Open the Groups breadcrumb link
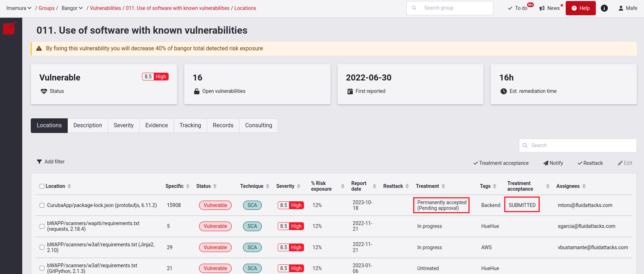This screenshot has width=644, height=274. tap(46, 8)
